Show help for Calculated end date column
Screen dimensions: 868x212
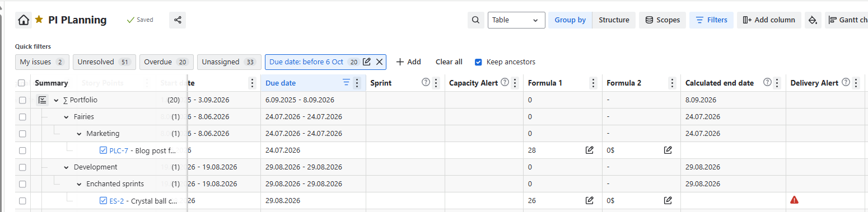(768, 83)
